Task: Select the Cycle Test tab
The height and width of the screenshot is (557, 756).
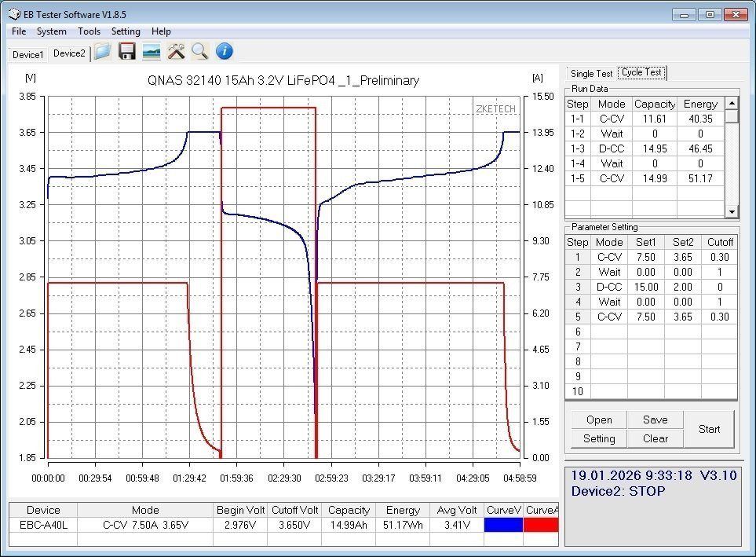Action: tap(641, 72)
